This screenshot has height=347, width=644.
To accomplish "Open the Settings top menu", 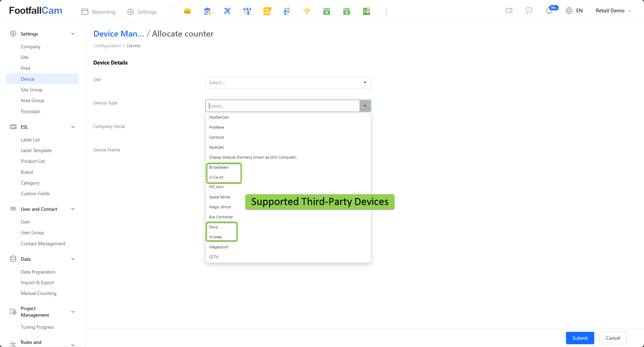I will click(142, 12).
